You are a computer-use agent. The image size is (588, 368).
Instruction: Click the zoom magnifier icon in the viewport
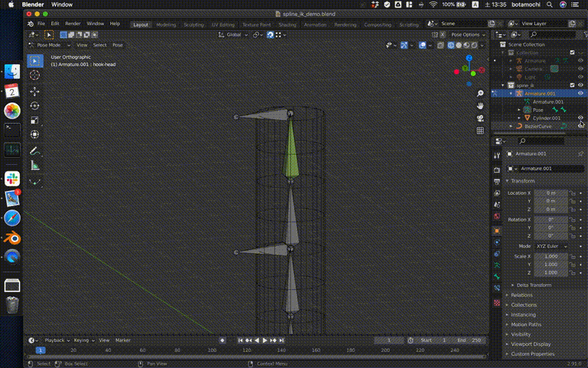[x=480, y=93]
